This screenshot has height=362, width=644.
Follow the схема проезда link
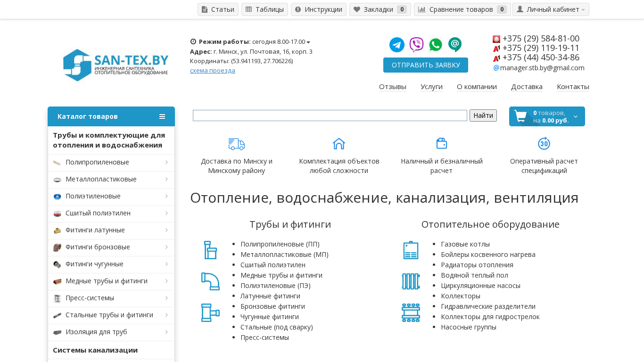[212, 70]
